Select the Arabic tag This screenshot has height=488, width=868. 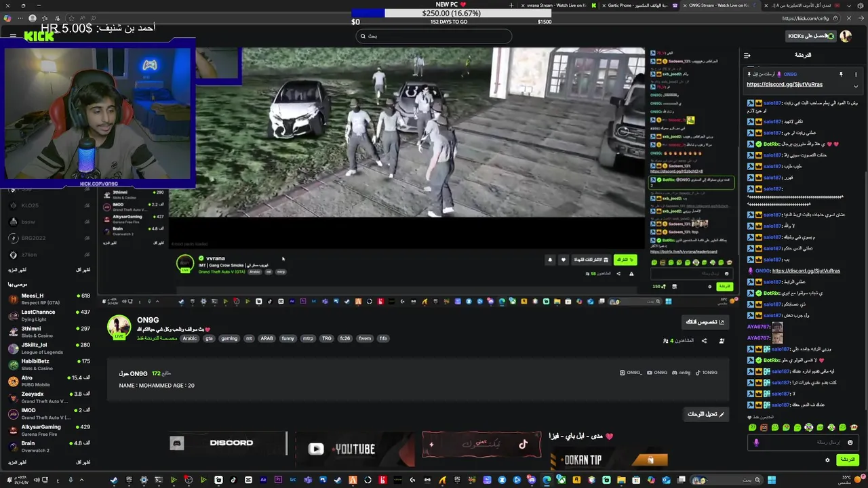click(x=190, y=338)
